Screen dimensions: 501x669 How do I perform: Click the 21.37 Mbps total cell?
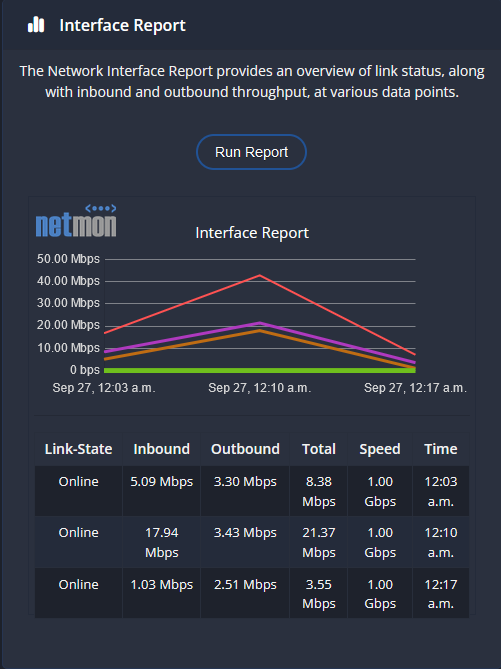(318, 542)
